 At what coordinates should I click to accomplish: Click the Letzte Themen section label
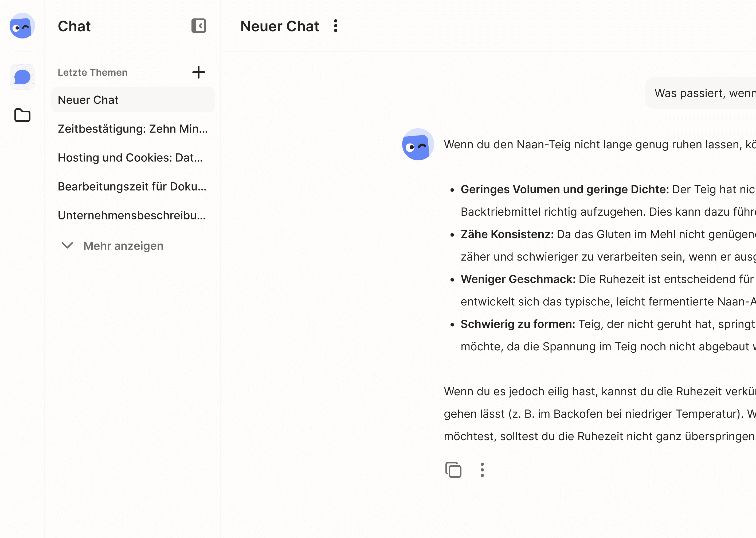click(93, 72)
